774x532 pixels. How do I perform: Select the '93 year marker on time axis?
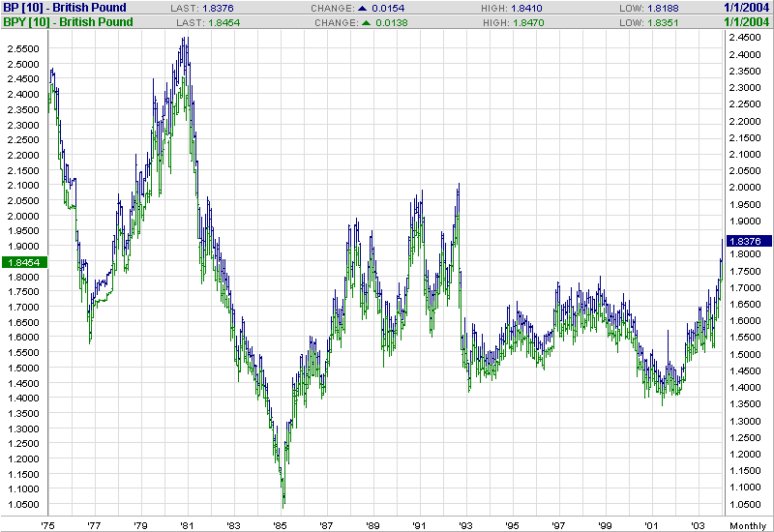(x=466, y=525)
